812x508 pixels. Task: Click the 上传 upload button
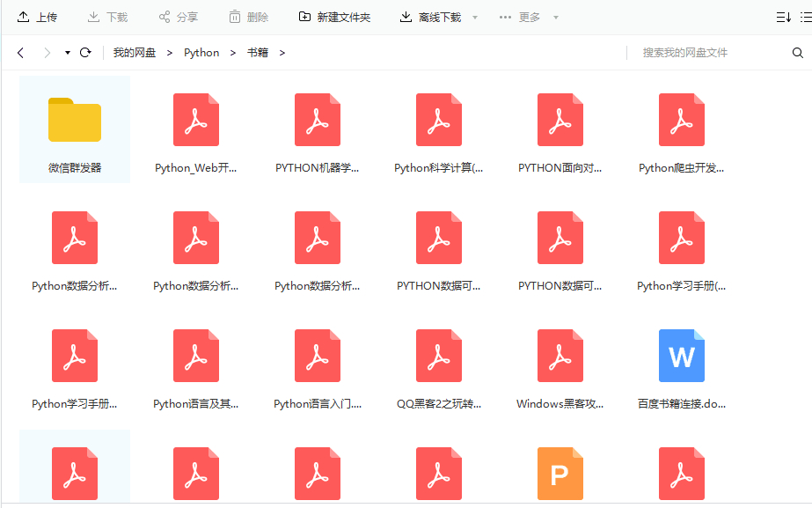(37, 17)
